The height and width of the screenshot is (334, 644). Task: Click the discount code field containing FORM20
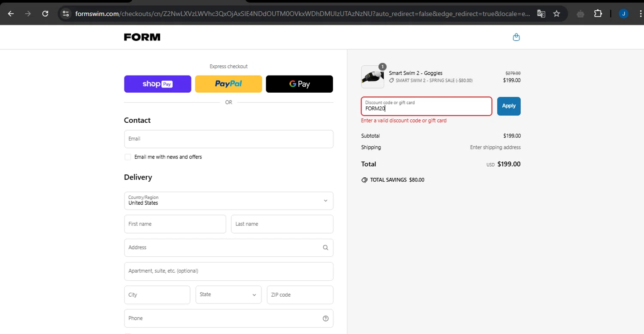tap(426, 106)
